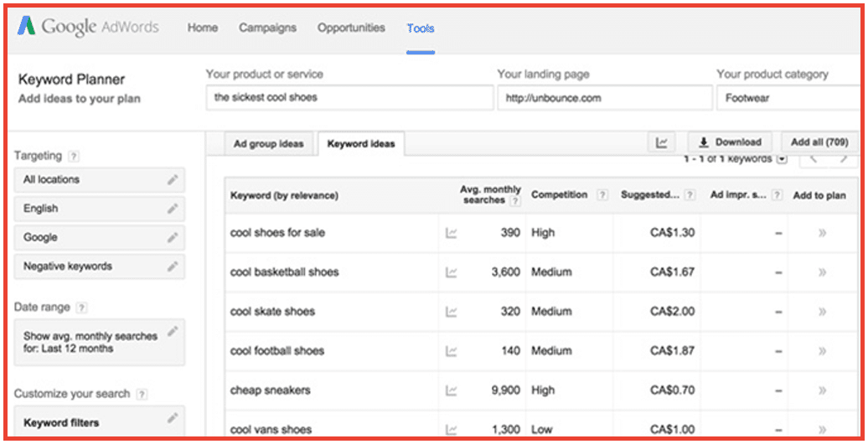Open Competition column help icon
The height and width of the screenshot is (444, 868).
pyautogui.click(x=602, y=195)
